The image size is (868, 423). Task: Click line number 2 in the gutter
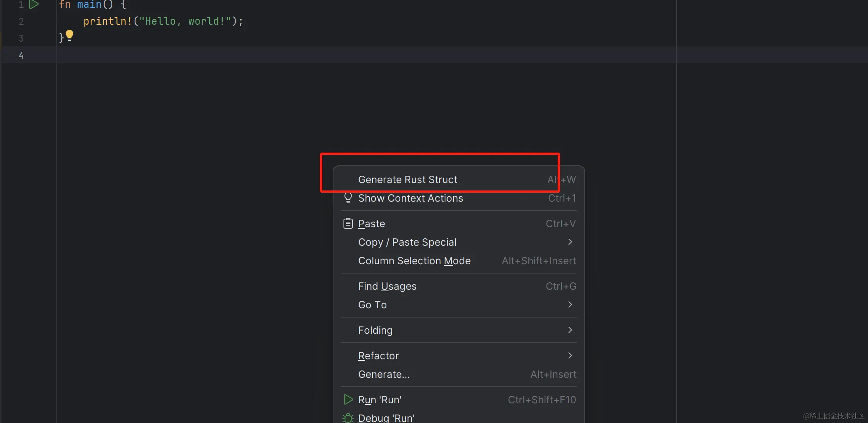[21, 22]
